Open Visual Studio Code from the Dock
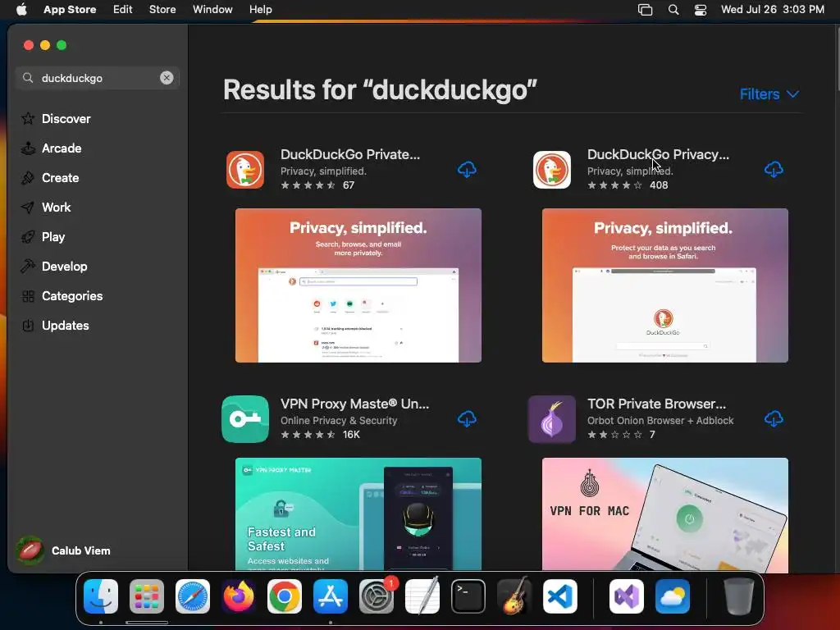840x630 pixels. (560, 596)
